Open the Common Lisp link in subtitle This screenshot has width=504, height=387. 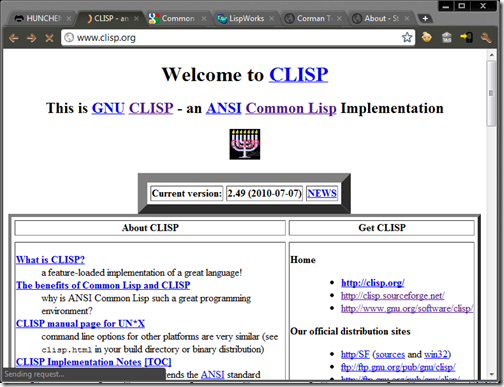pos(291,109)
